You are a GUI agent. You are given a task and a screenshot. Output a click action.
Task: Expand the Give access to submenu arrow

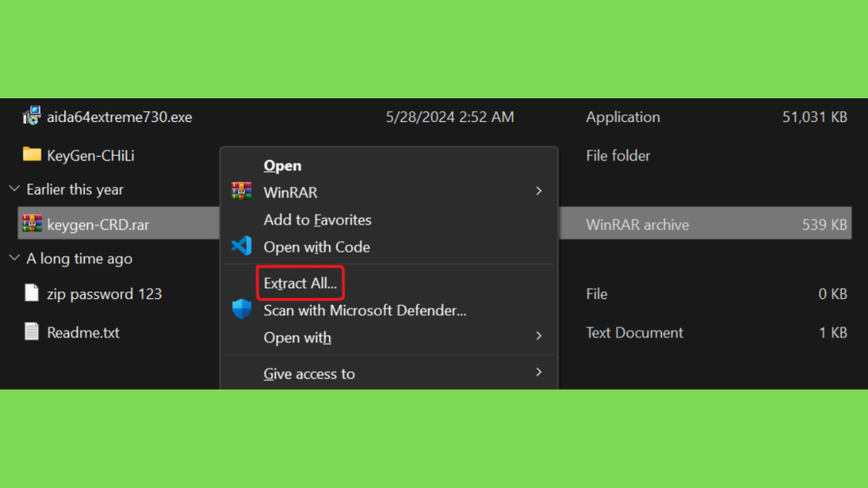538,373
